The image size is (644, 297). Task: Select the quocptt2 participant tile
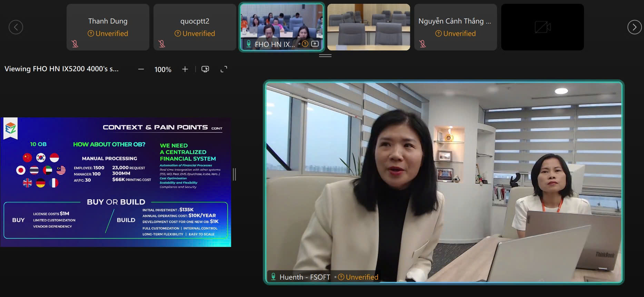tap(195, 27)
